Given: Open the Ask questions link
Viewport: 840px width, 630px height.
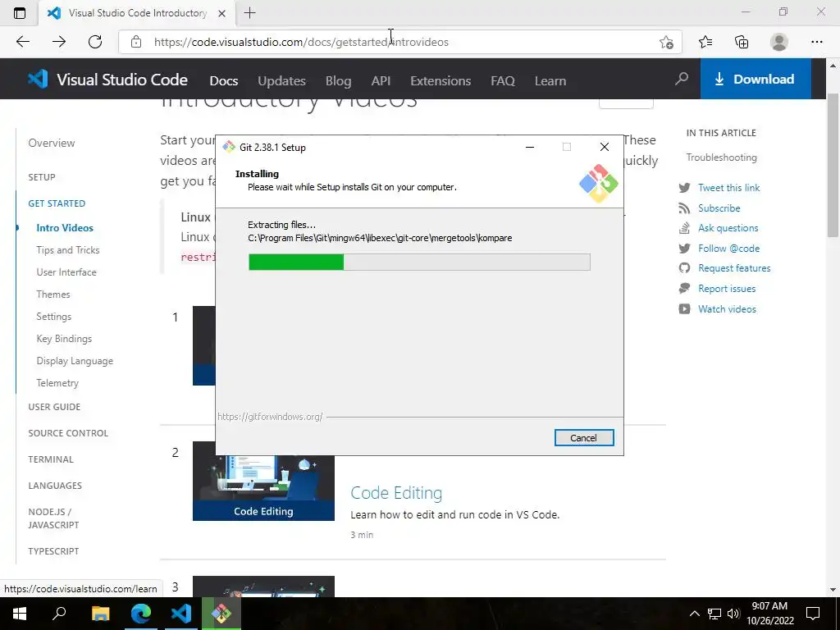Looking at the screenshot, I should [728, 228].
